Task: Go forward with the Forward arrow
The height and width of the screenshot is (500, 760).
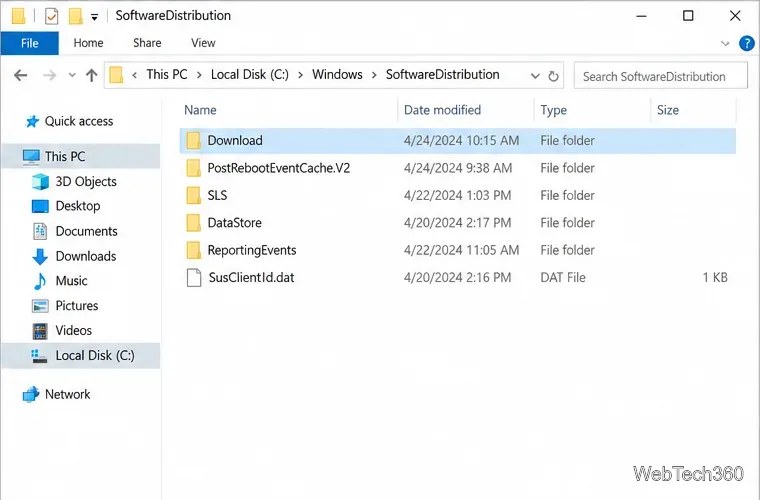Action: pos(49,75)
